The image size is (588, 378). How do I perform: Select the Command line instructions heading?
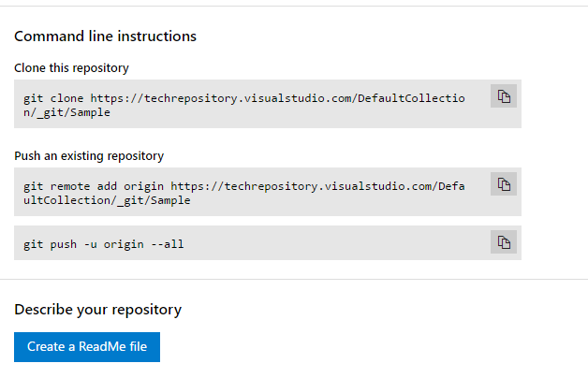click(106, 36)
